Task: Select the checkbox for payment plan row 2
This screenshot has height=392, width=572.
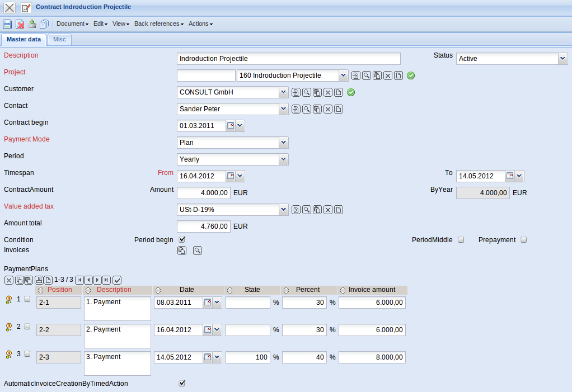Action: tap(27, 326)
